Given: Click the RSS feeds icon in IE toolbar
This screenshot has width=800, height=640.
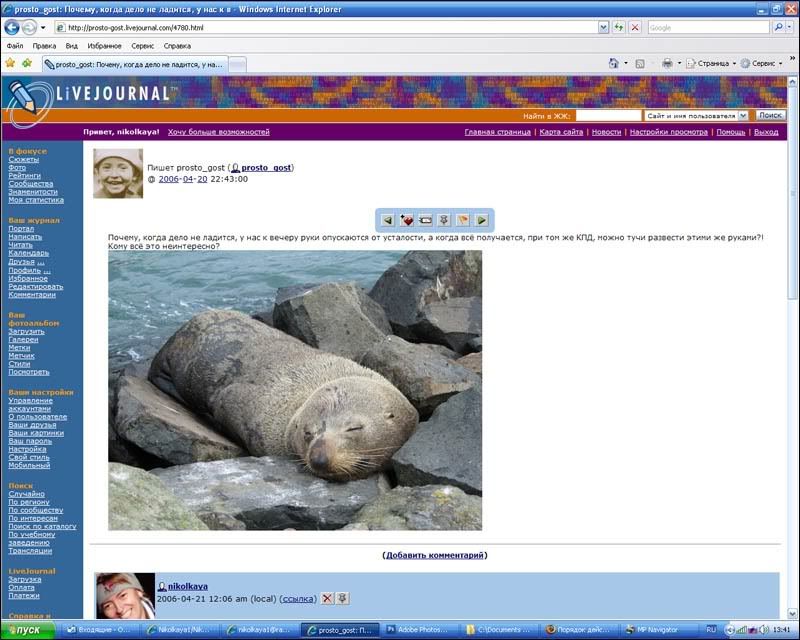Looking at the screenshot, I should point(640,63).
